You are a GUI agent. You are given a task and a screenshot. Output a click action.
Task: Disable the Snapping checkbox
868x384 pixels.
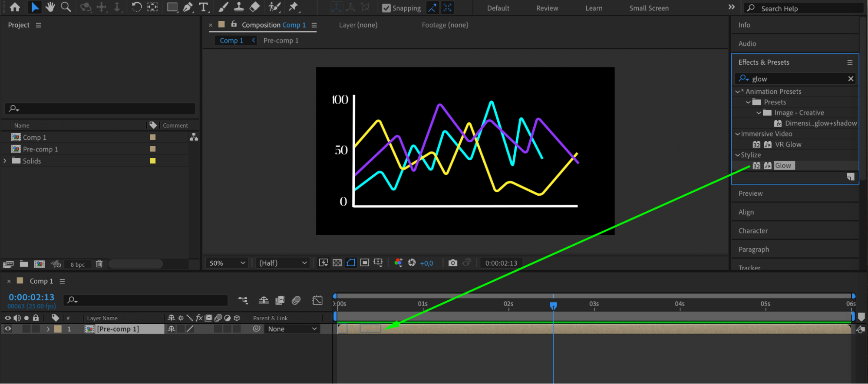point(386,8)
